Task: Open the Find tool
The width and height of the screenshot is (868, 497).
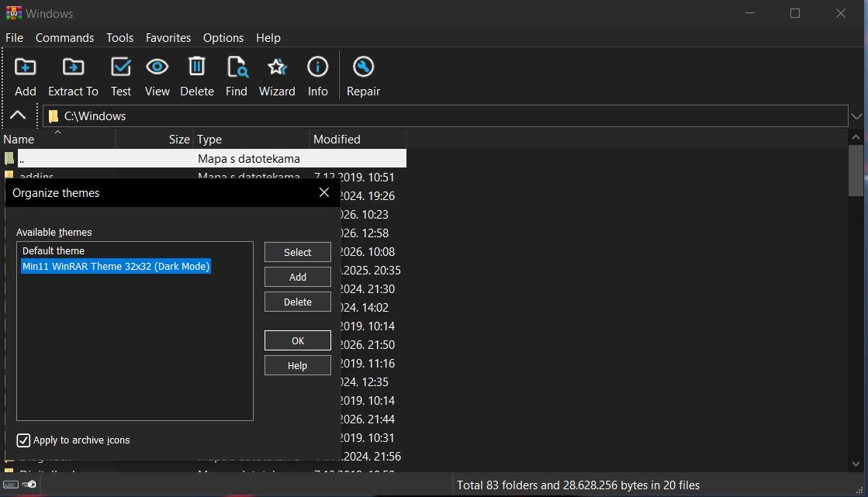Action: 237,67
